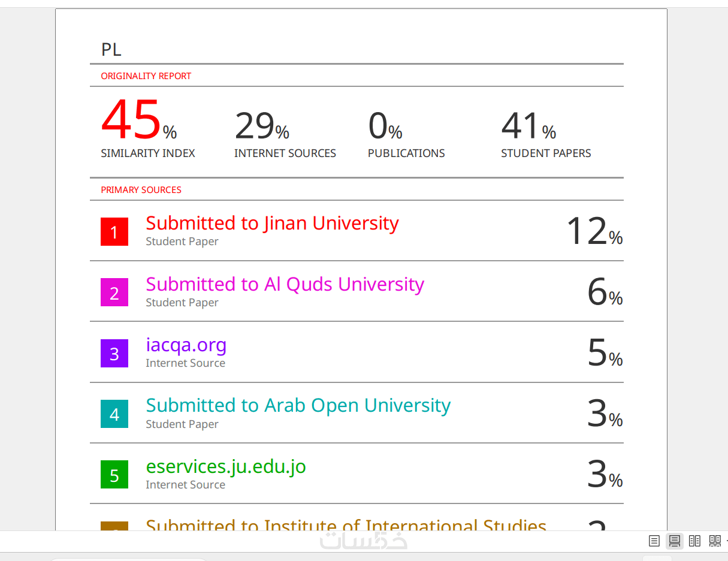Click the teal source number 4 badge

pyautogui.click(x=114, y=414)
